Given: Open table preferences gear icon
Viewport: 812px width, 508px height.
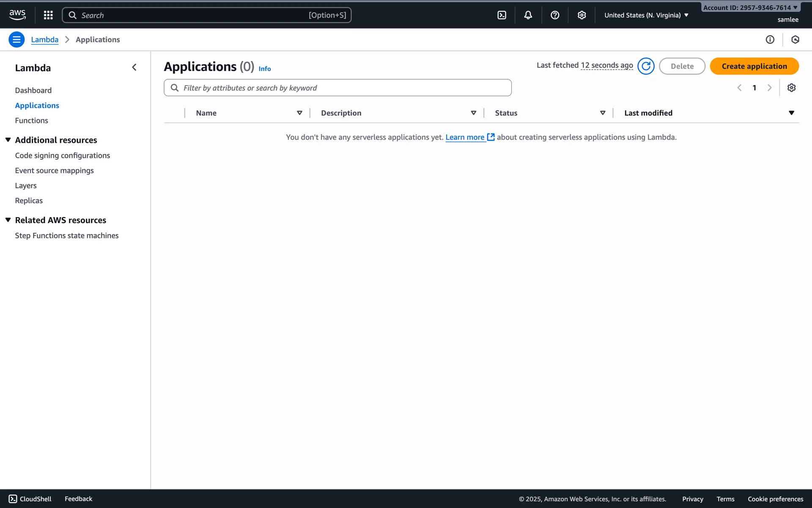Looking at the screenshot, I should (x=791, y=88).
